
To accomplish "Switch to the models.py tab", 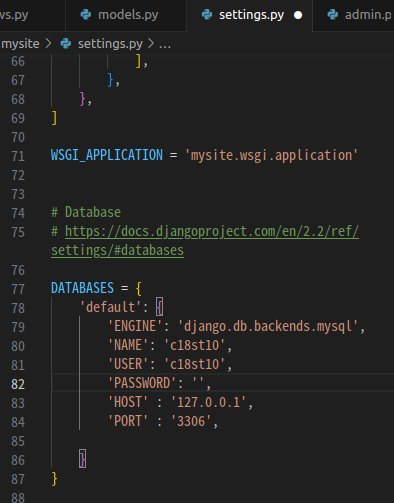I will tap(126, 15).
